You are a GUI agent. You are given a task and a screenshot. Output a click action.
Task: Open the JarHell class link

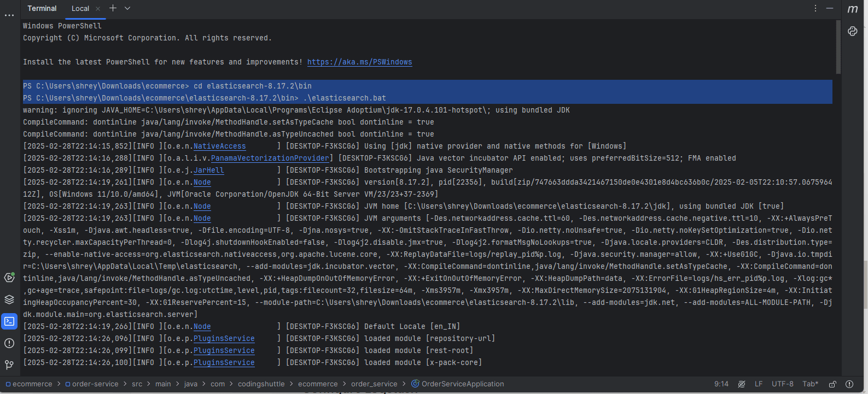(x=209, y=170)
